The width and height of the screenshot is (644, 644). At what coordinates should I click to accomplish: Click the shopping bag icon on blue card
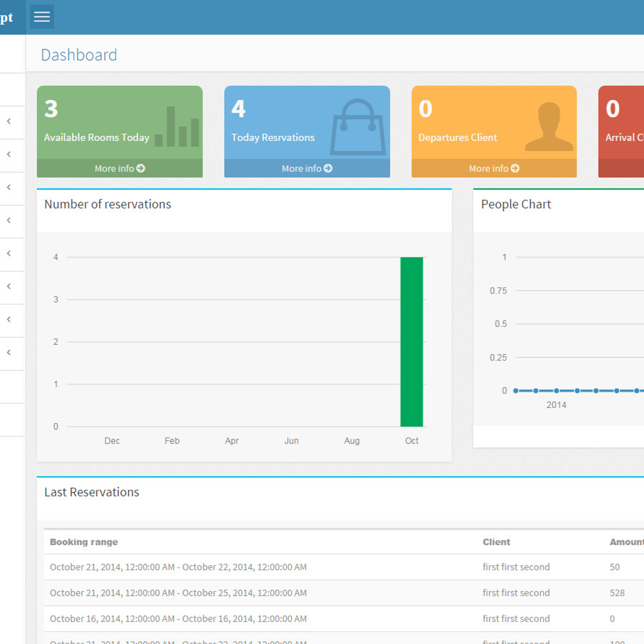(358, 127)
